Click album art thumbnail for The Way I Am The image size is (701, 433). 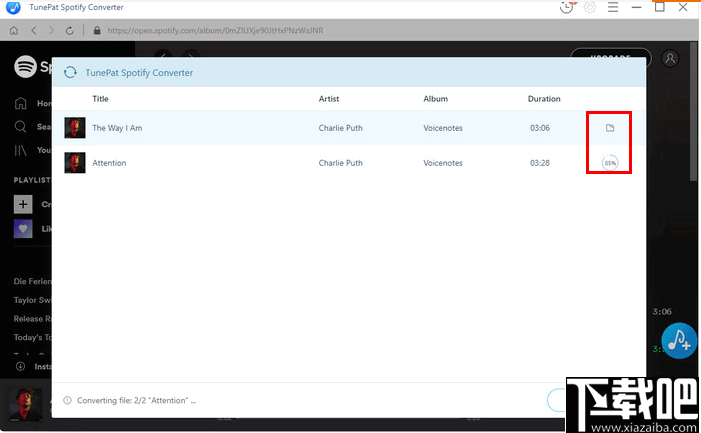[75, 128]
